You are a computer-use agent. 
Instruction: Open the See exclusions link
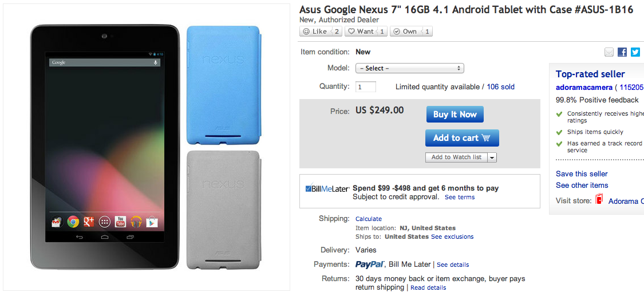452,236
